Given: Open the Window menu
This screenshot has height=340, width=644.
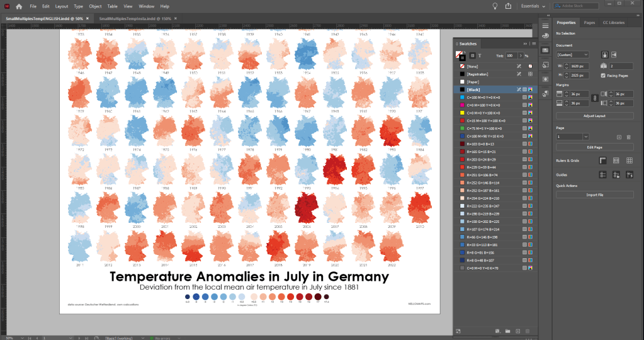Looking at the screenshot, I should point(146,6).
